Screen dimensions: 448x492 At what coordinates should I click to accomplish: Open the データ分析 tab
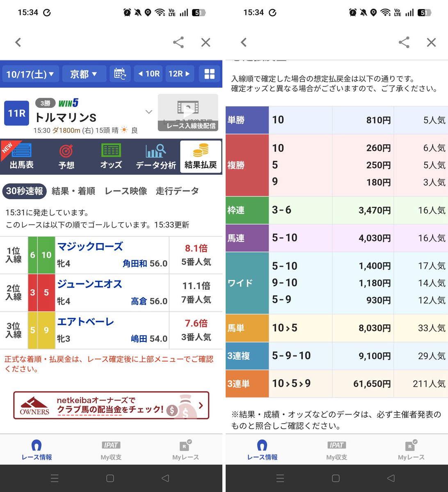156,157
